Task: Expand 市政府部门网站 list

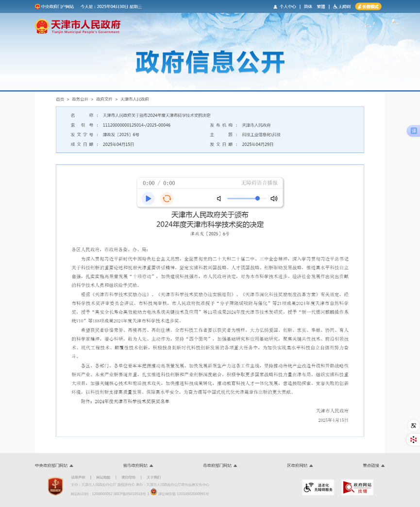Action: [220, 466]
